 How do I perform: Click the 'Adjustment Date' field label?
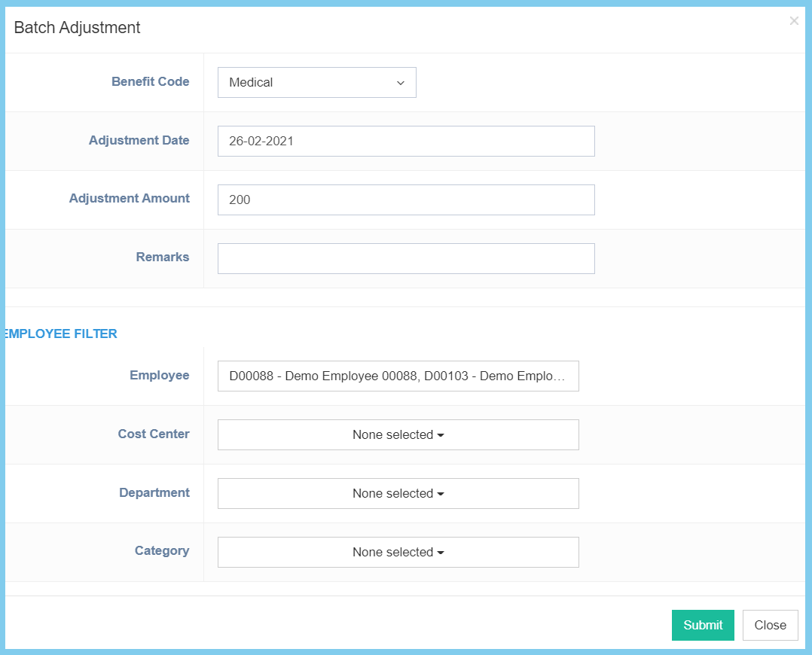[x=139, y=141]
